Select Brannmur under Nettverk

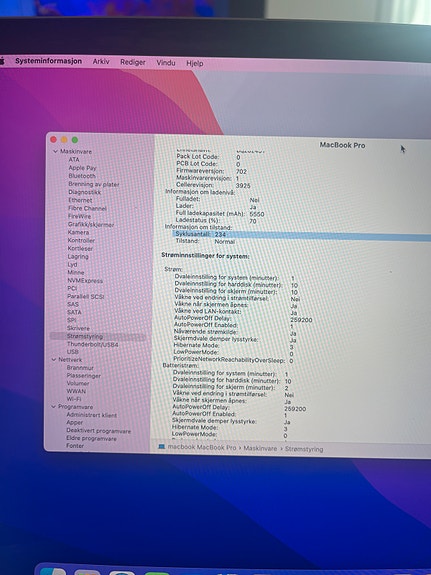pyautogui.click(x=80, y=368)
